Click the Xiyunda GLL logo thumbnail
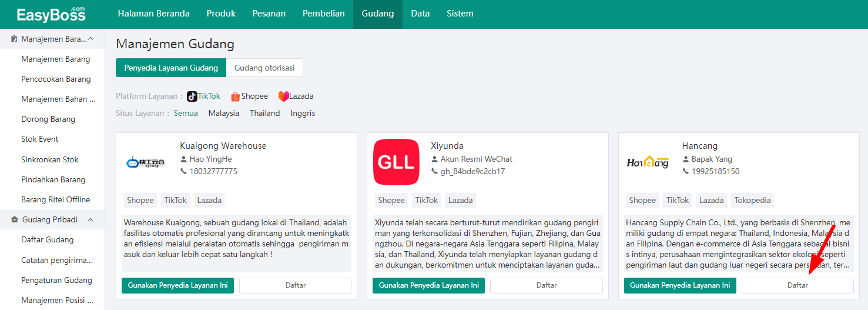This screenshot has width=868, height=310. tap(396, 162)
